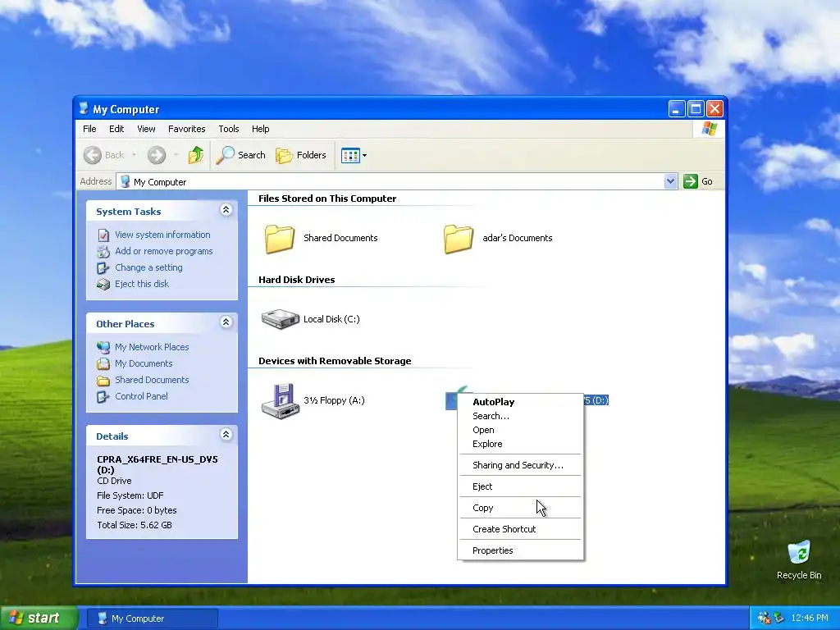The width and height of the screenshot is (840, 630).
Task: Open the Help menu
Action: 260,129
